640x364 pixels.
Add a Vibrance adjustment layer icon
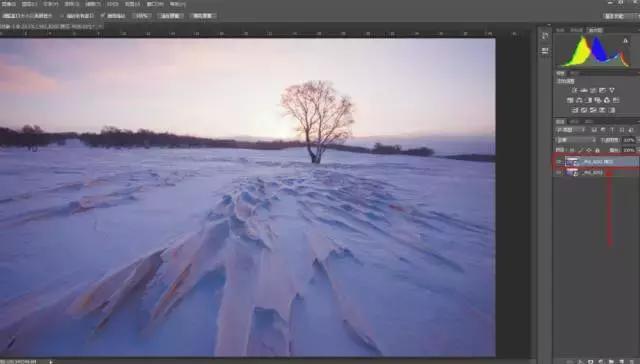(612, 90)
